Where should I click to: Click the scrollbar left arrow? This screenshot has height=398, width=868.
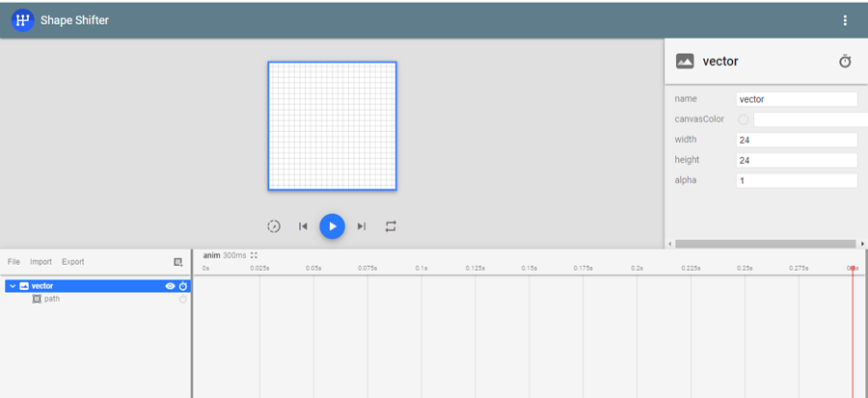[670, 244]
